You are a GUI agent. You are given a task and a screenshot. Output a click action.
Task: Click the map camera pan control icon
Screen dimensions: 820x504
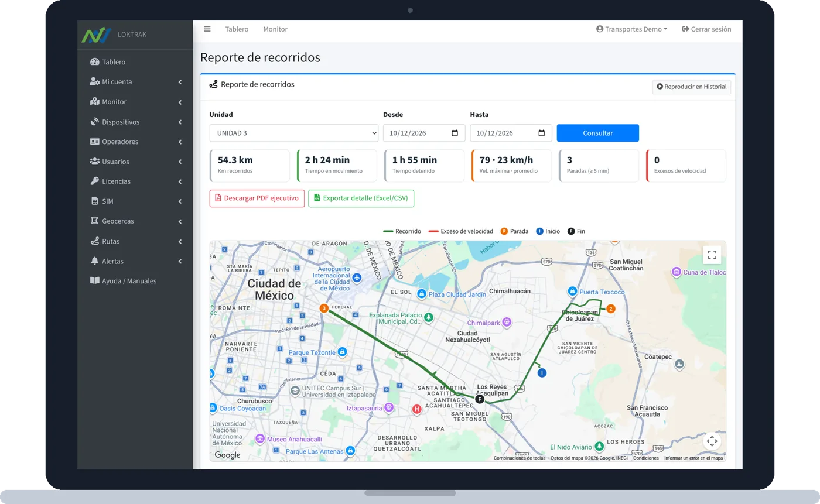(x=712, y=441)
